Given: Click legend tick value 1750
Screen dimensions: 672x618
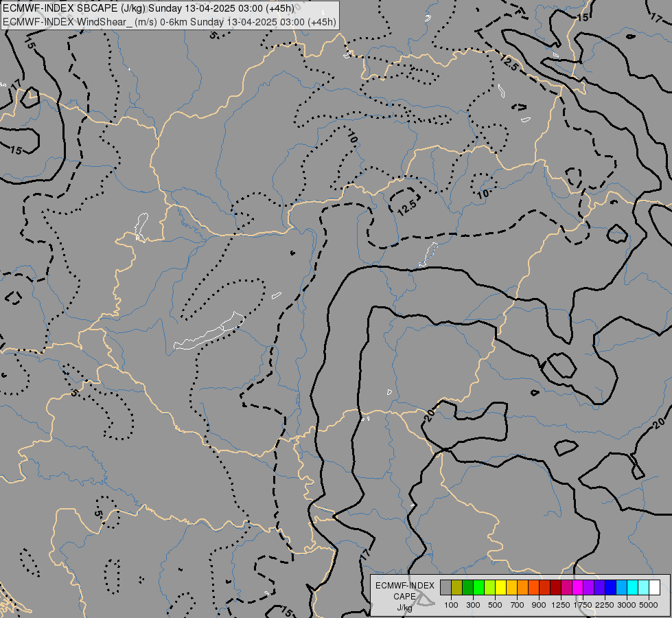Looking at the screenshot, I should coord(583,605).
